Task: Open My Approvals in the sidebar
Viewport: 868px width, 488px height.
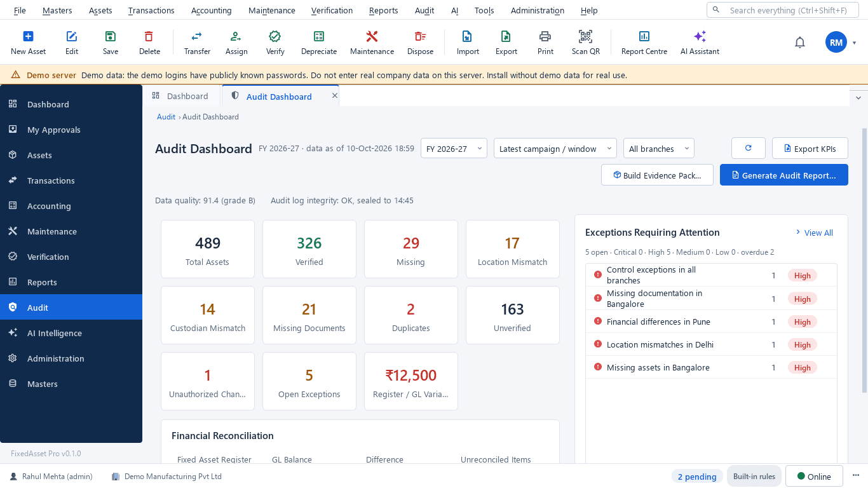Action: point(71,130)
